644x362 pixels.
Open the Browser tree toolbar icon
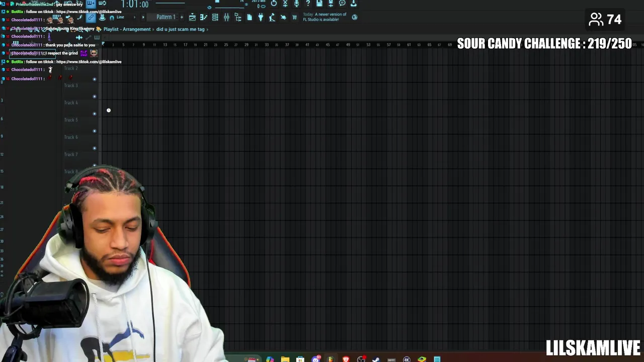[x=238, y=17]
